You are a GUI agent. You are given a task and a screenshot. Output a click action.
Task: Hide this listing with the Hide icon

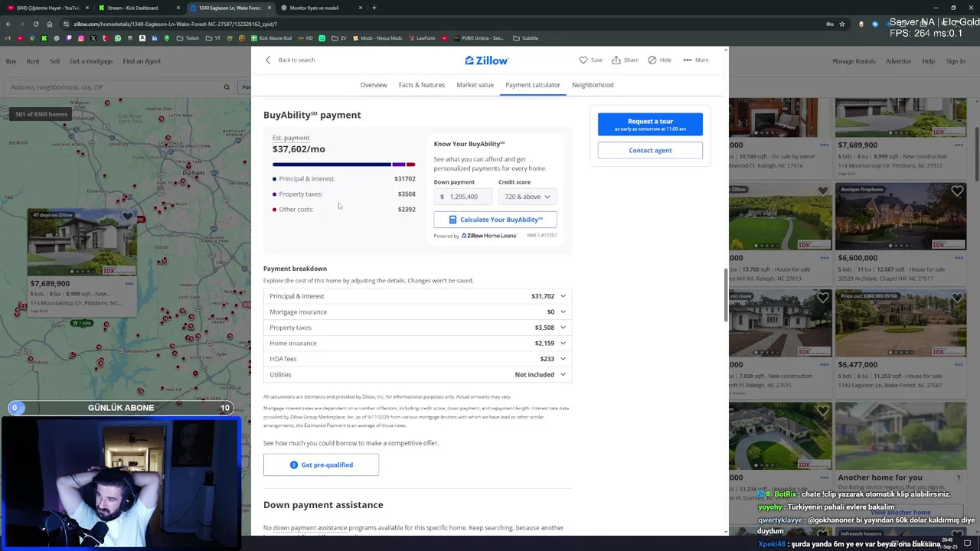point(652,60)
